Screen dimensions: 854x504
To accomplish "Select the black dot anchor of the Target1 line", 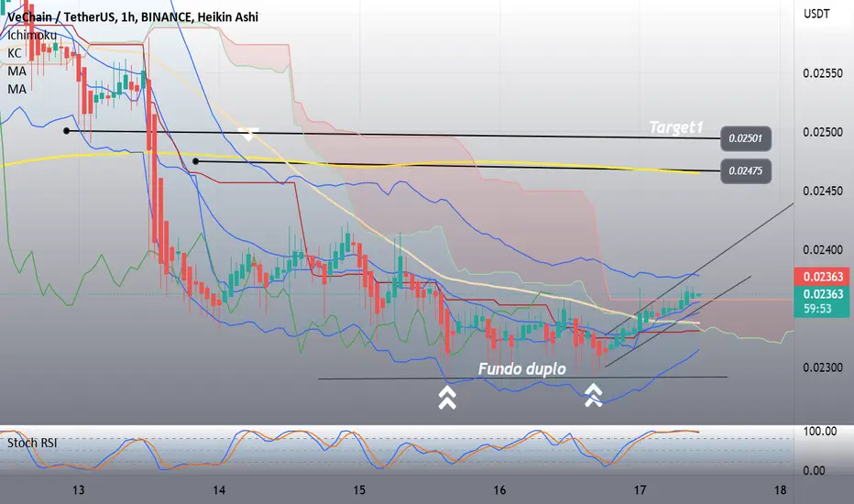I will coord(67,131).
